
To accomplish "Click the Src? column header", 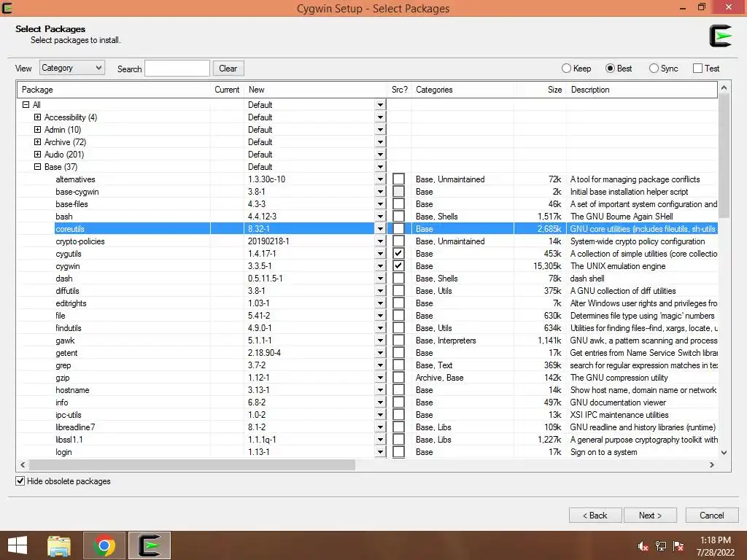I will click(399, 90).
